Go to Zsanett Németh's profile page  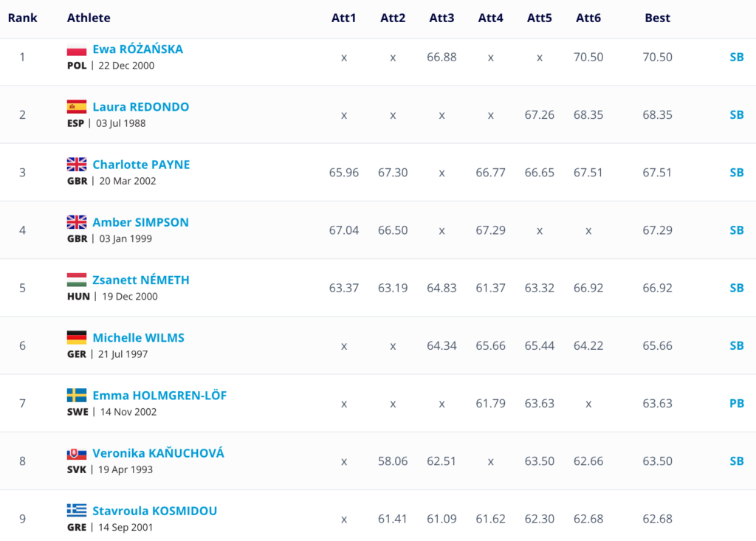pos(140,280)
